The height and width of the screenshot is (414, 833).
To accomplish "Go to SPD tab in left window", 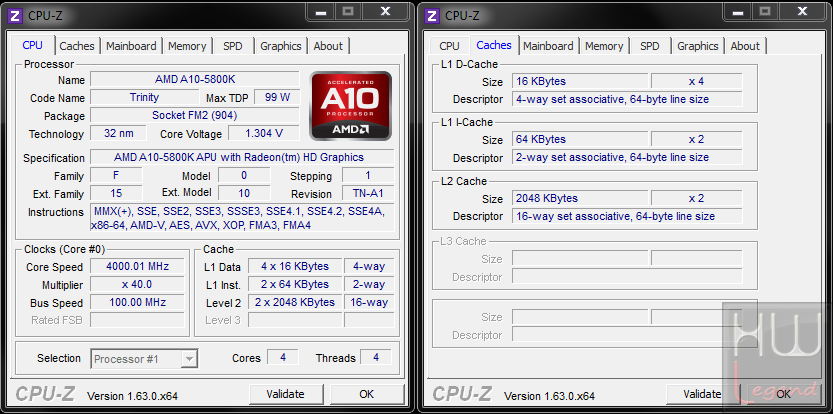I will coord(233,46).
